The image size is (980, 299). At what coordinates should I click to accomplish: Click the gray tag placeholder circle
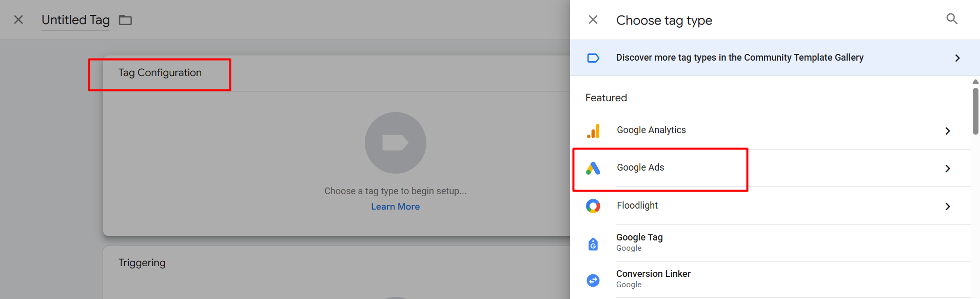pyautogui.click(x=395, y=143)
